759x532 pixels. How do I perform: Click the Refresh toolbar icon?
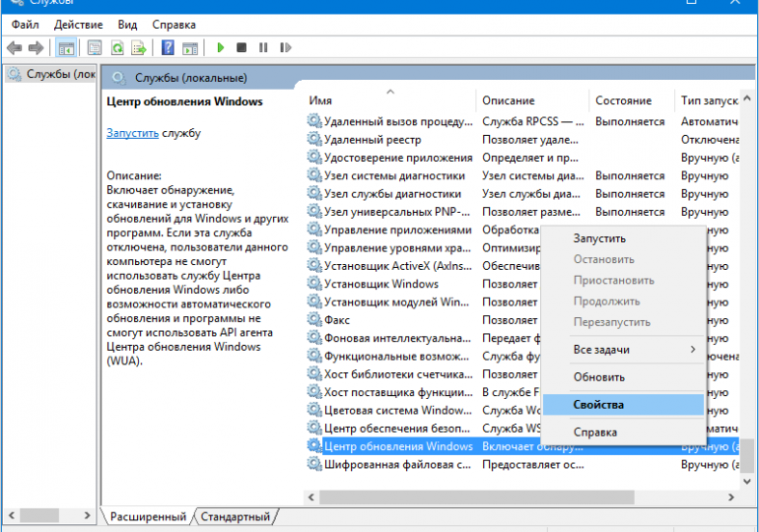point(117,47)
